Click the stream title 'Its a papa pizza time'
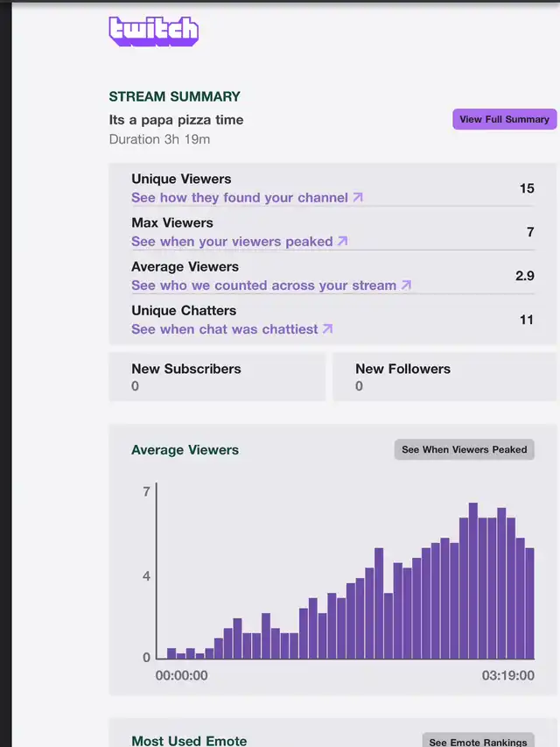The image size is (560, 747). (x=176, y=120)
